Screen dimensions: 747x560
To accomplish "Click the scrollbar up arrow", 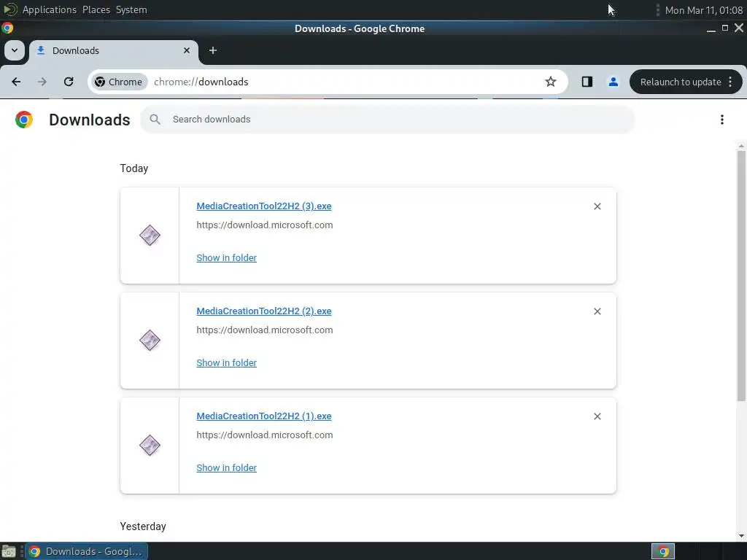I will tap(741, 146).
